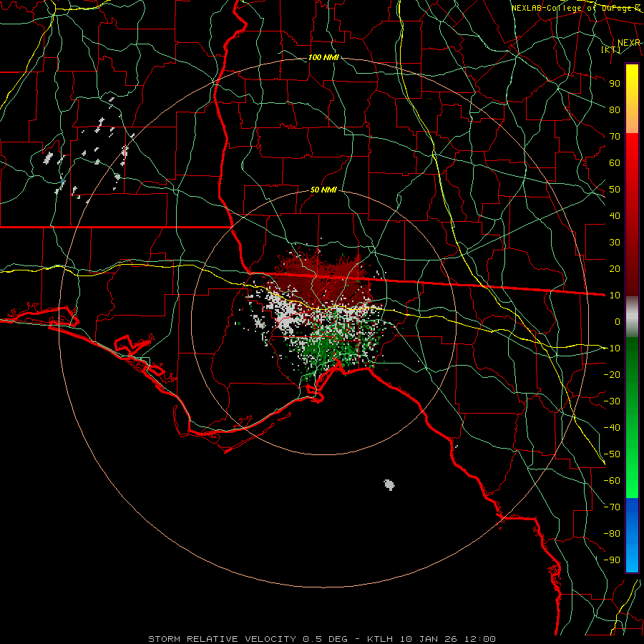Image resolution: width=644 pixels, height=644 pixels.
Task: Click the -30 value on the velocity scale
Action: coord(612,401)
